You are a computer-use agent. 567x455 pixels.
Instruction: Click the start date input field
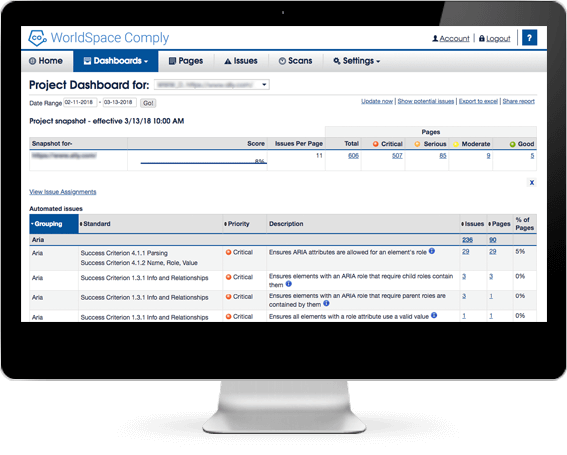[x=80, y=102]
